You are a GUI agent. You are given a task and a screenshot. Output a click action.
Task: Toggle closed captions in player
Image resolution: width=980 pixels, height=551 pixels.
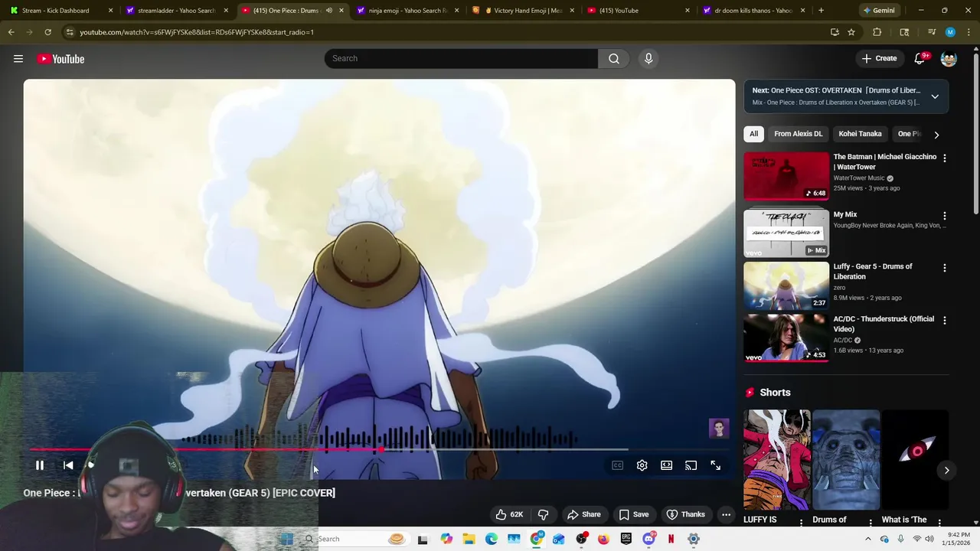[618, 465]
